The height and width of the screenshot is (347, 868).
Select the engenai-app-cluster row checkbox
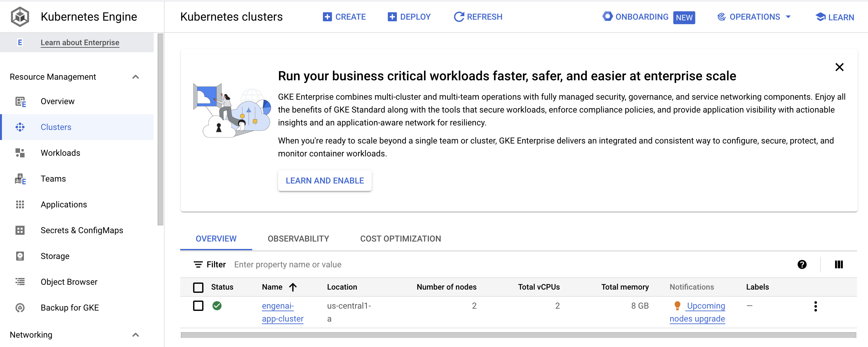(x=198, y=306)
